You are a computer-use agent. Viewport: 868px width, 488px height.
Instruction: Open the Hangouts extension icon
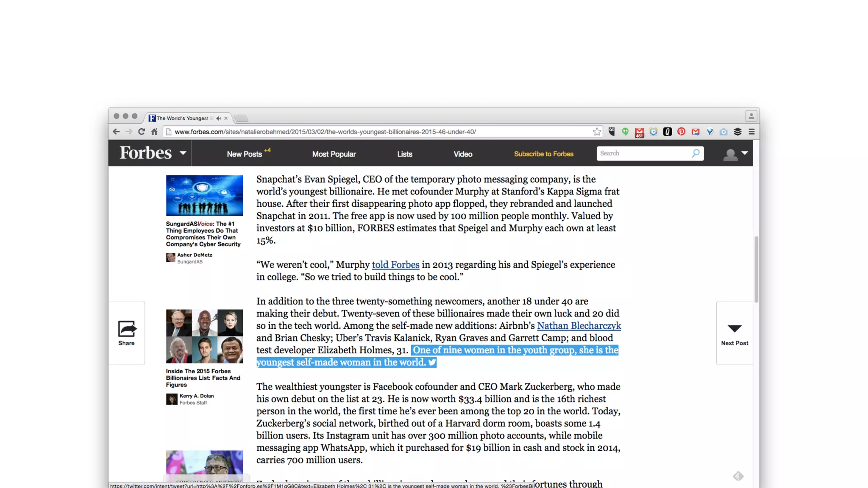click(625, 132)
